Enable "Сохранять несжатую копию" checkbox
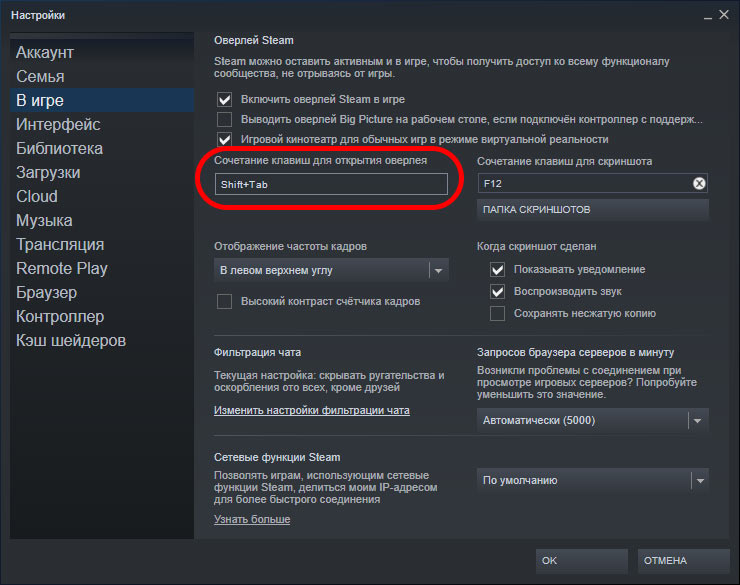740x585 pixels. 497,313
